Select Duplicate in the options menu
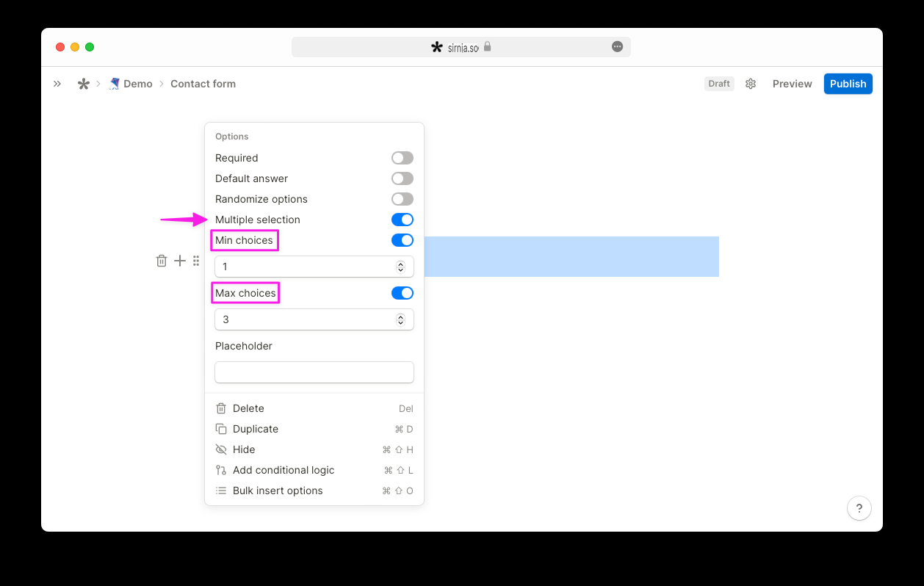 (x=314, y=429)
